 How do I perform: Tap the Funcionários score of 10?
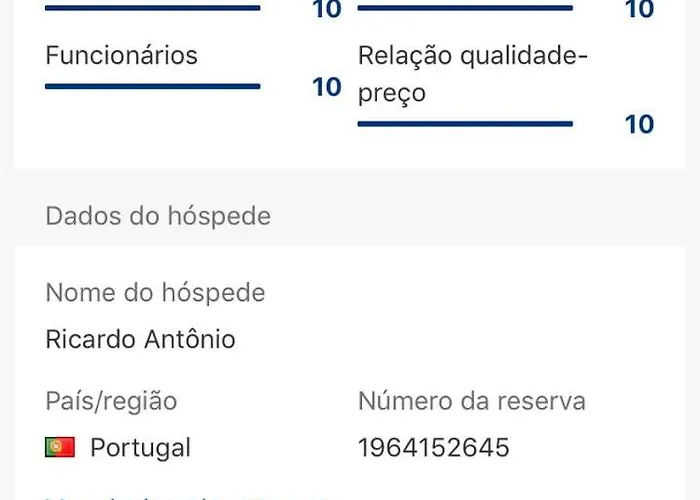pyautogui.click(x=326, y=87)
